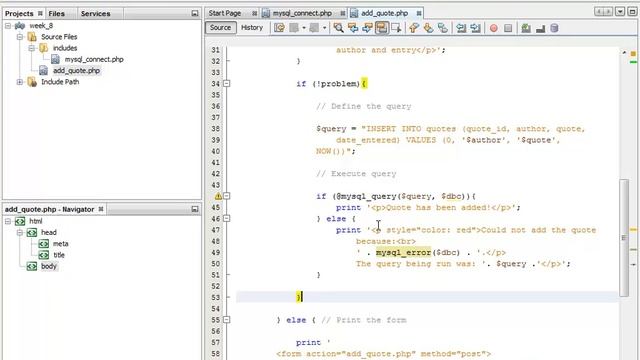Viewport: 640px width, 360px height.
Task: Click the Forward navigation toolbar icon
Action: [314, 28]
